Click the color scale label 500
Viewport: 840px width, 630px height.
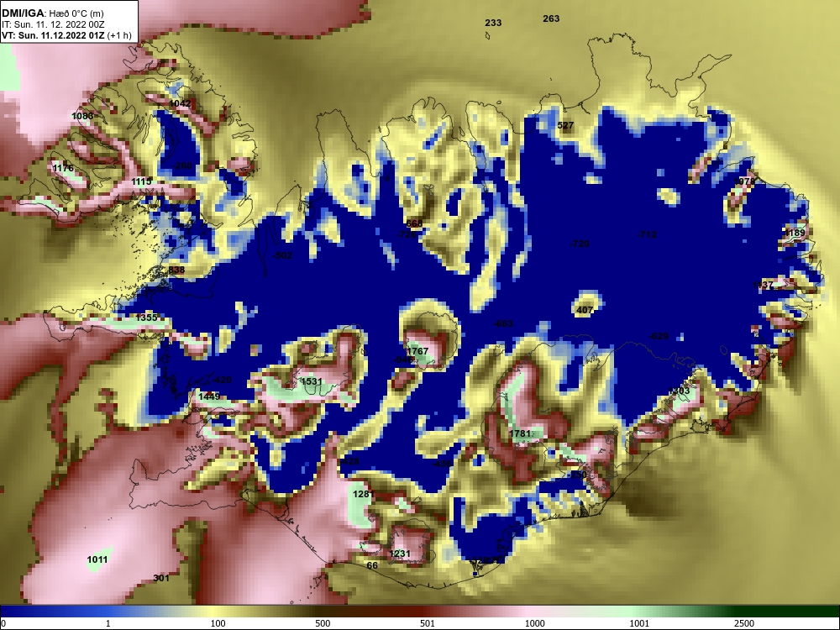tap(323, 623)
